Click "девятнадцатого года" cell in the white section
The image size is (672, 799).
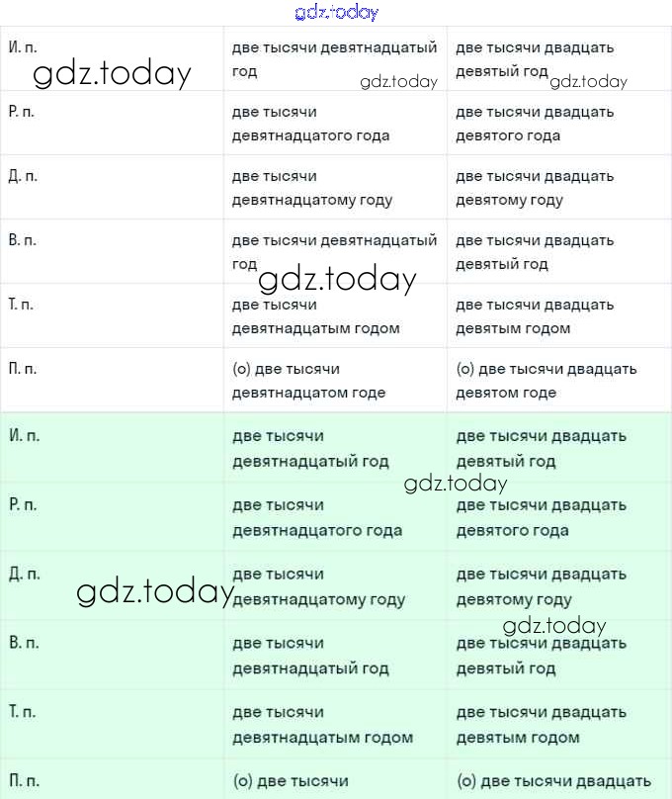point(310,124)
